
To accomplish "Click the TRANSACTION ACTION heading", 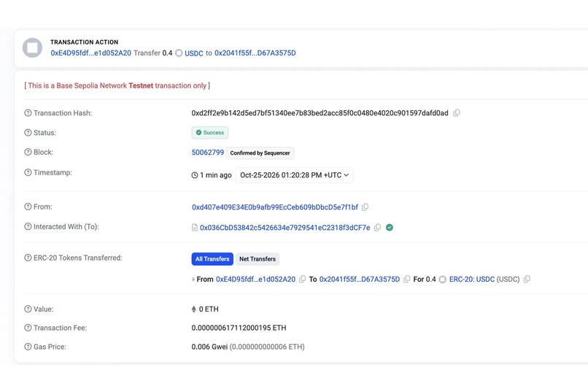I will tap(85, 42).
